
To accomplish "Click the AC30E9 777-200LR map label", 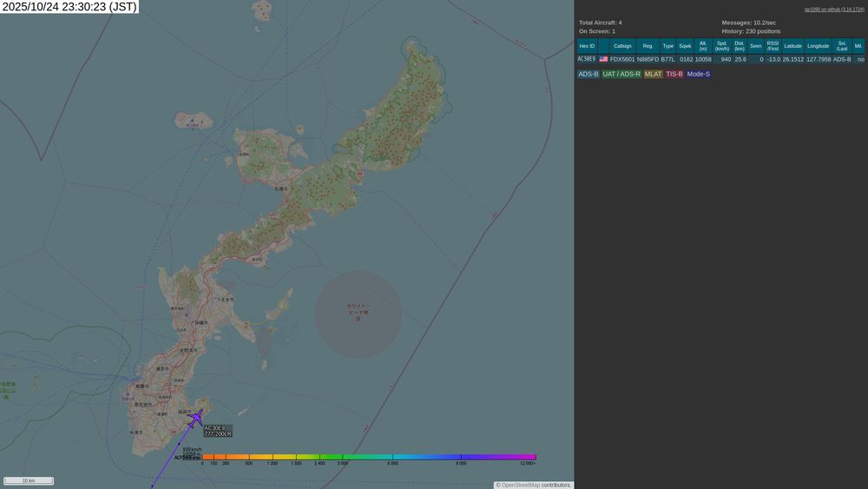I will pyautogui.click(x=218, y=431).
